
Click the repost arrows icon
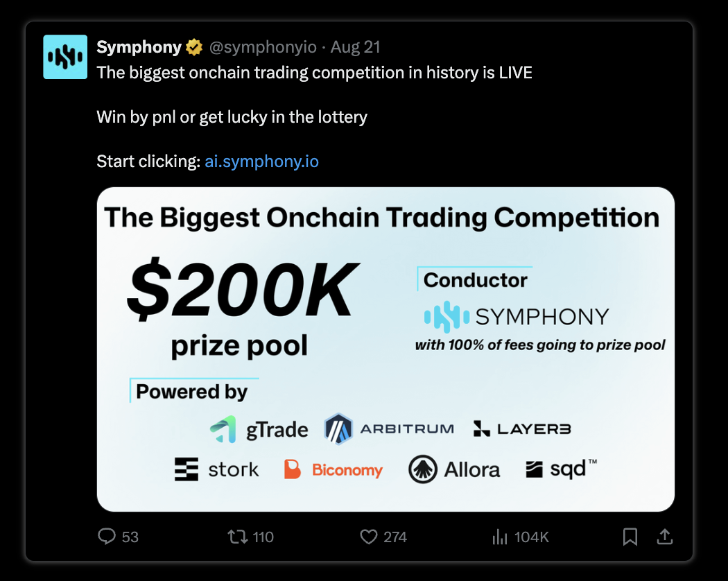237,537
